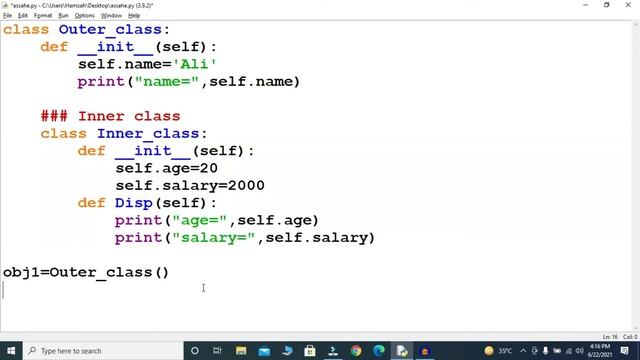This screenshot has width=640, height=360.
Task: Click the microphone tray icon
Action: 545,351
